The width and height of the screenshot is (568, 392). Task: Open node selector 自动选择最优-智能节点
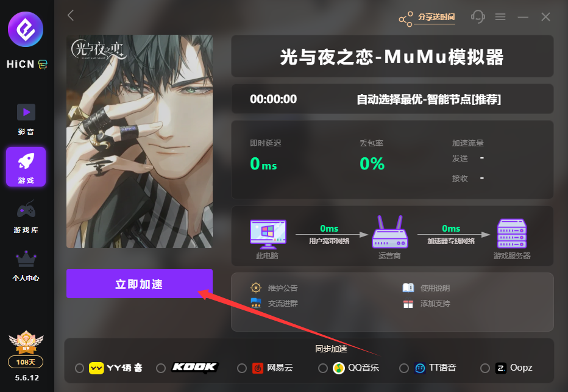click(428, 99)
